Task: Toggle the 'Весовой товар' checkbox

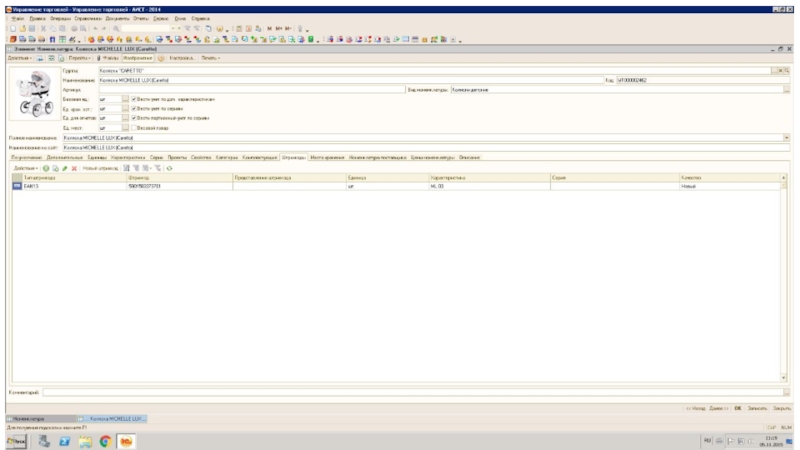Action: pos(134,127)
